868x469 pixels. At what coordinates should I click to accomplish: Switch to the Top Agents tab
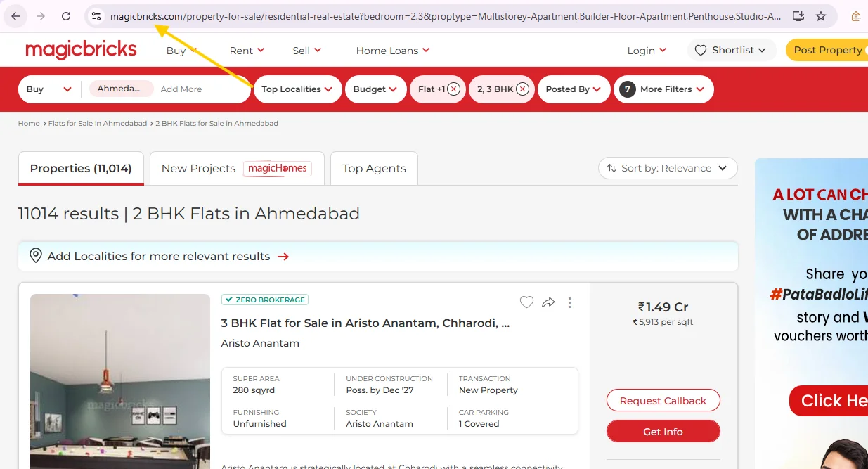[x=374, y=168]
